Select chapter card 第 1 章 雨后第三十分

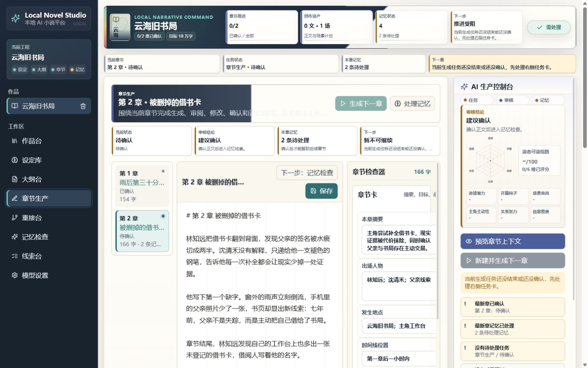tap(142, 185)
